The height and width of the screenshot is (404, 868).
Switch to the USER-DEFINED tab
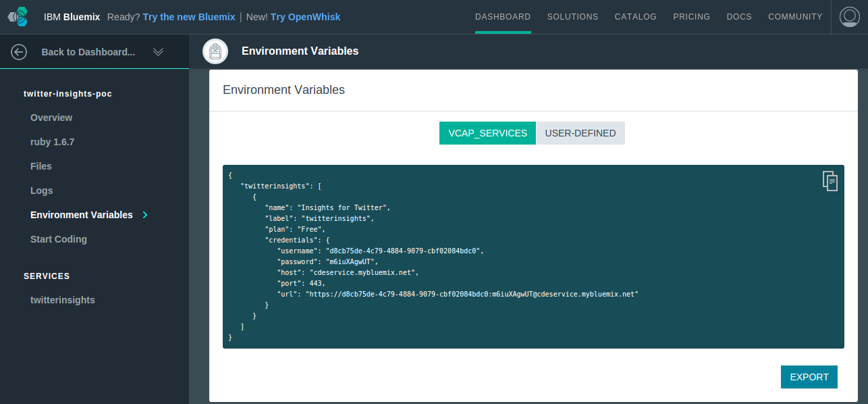point(580,133)
